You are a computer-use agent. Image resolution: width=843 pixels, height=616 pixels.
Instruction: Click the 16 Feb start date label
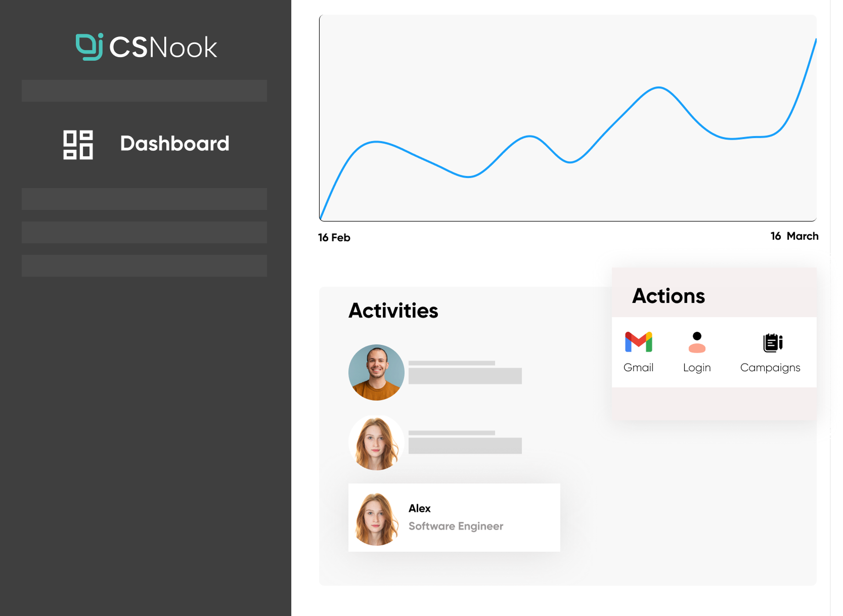[334, 238]
